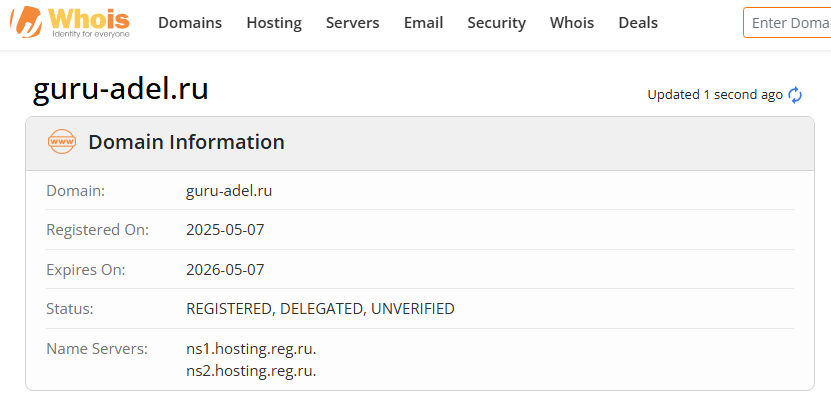Refresh the whois record with the reload icon
The width and height of the screenshot is (831, 406).
[x=796, y=95]
